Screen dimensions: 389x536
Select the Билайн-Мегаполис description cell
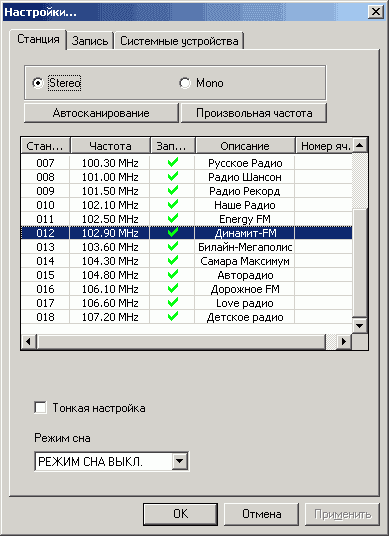(x=245, y=247)
